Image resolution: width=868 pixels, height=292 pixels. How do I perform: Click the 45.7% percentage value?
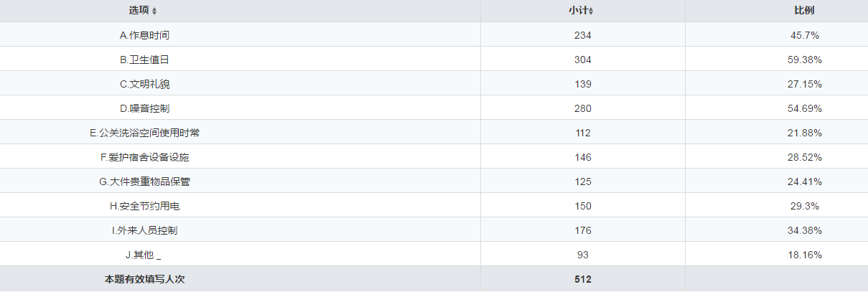(804, 35)
